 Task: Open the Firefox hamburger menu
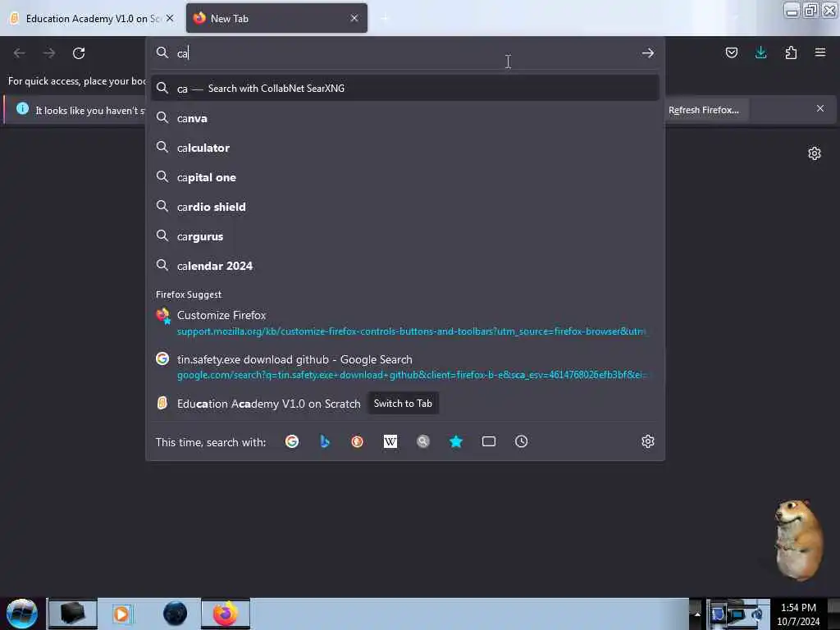click(819, 52)
